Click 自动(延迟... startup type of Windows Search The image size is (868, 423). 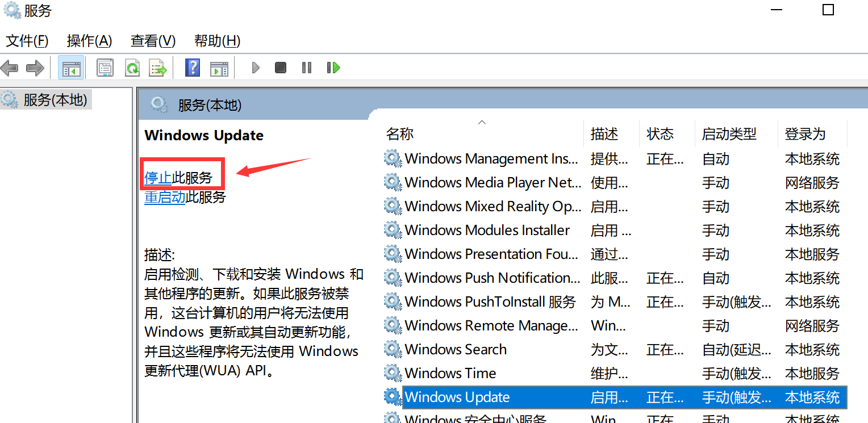click(x=737, y=350)
